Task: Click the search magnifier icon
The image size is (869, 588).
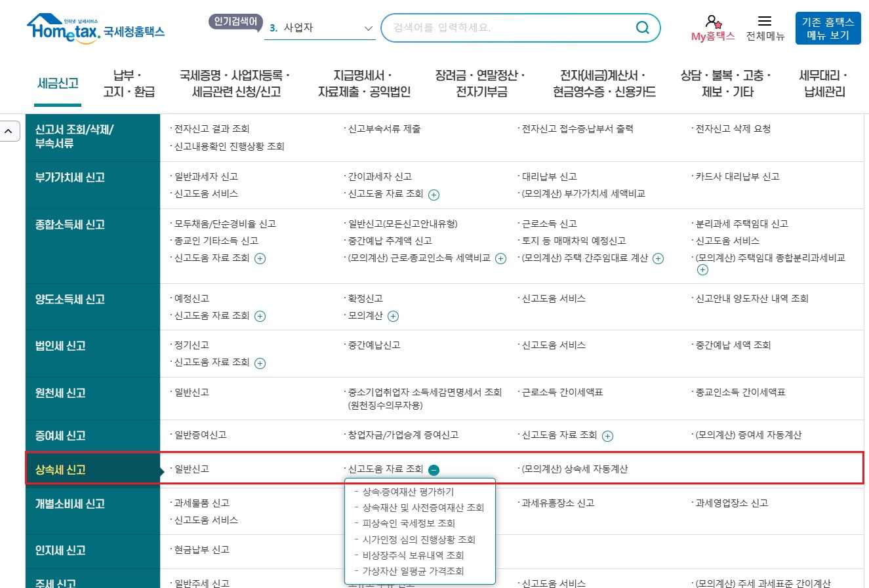Action: click(x=641, y=28)
